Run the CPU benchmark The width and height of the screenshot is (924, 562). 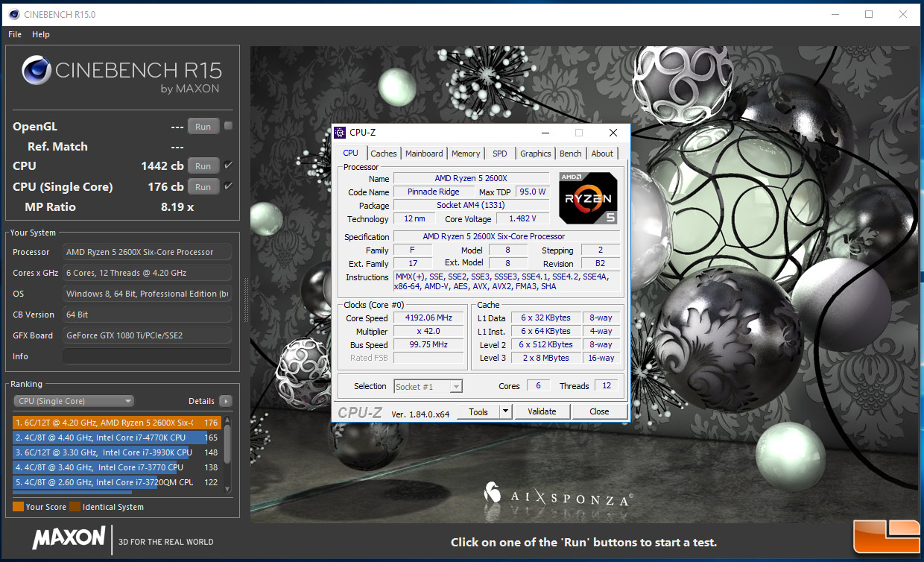[x=203, y=166]
